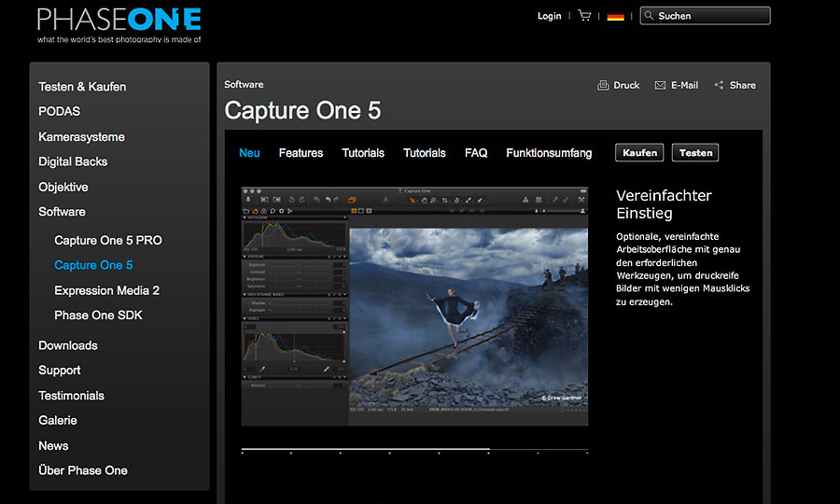Click the Capture One application screenshot image

(x=414, y=306)
